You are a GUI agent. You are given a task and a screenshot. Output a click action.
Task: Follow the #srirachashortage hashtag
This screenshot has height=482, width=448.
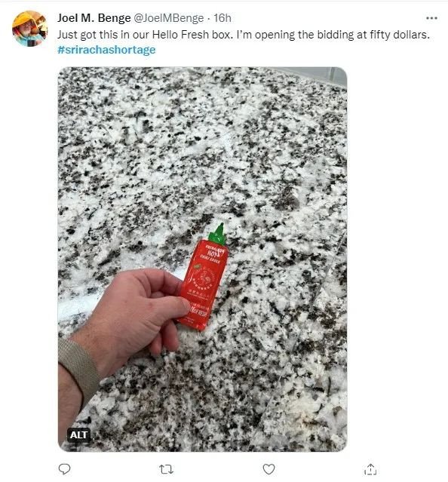click(x=106, y=50)
